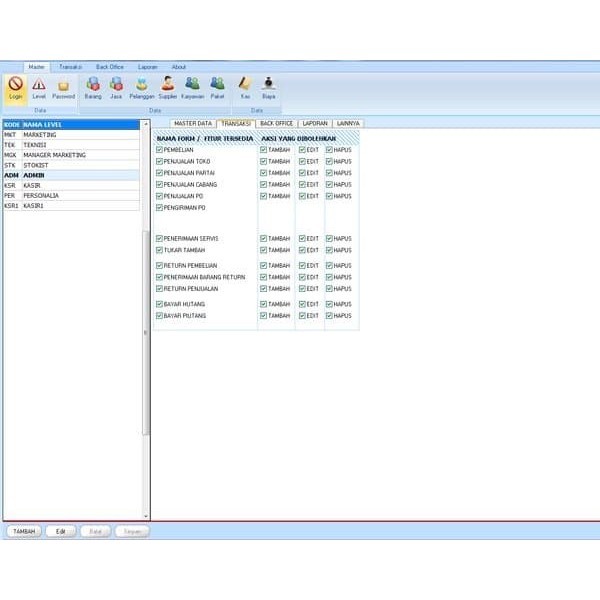The image size is (600, 600).
Task: Toggle the PENGIRIMAN PO checkbox
Action: [159, 208]
